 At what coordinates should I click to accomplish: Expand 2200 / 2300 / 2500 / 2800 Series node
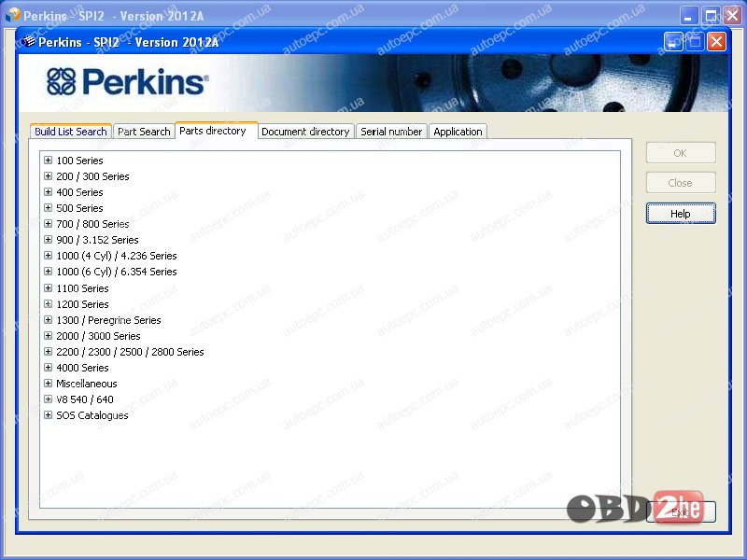49,352
